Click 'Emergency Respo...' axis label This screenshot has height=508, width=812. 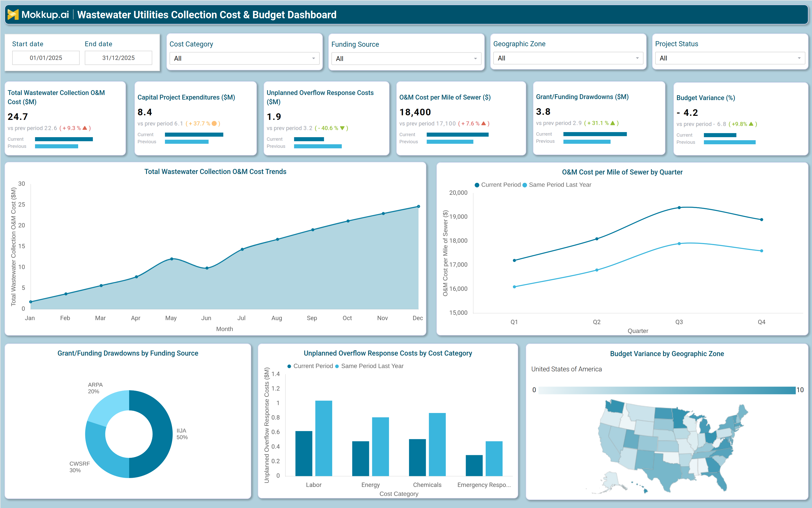click(x=484, y=485)
